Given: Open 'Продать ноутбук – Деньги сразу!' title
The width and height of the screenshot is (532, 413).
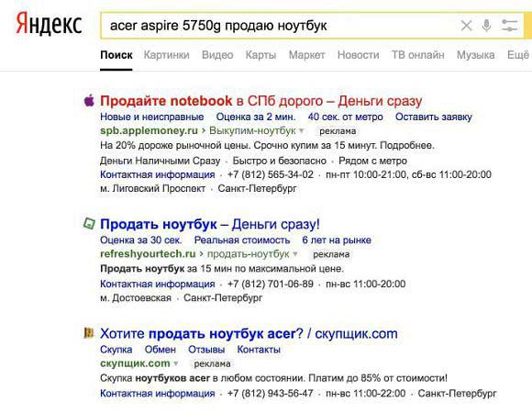Looking at the screenshot, I should (210, 224).
